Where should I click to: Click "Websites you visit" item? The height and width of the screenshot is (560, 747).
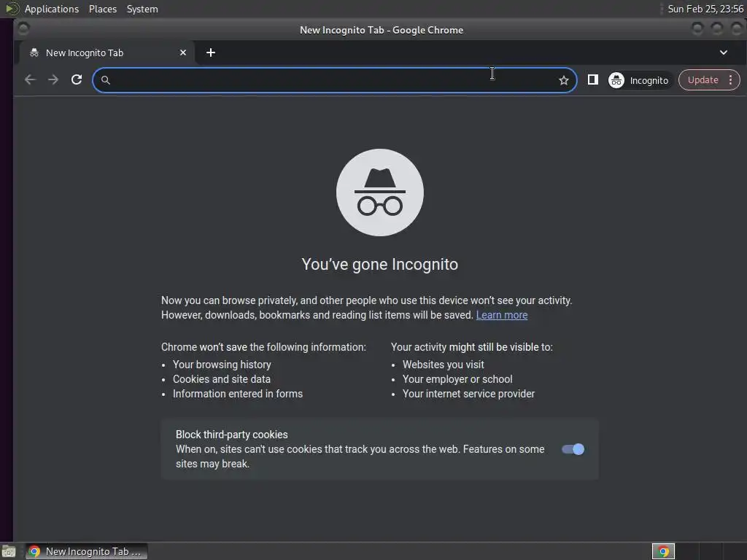(443, 365)
